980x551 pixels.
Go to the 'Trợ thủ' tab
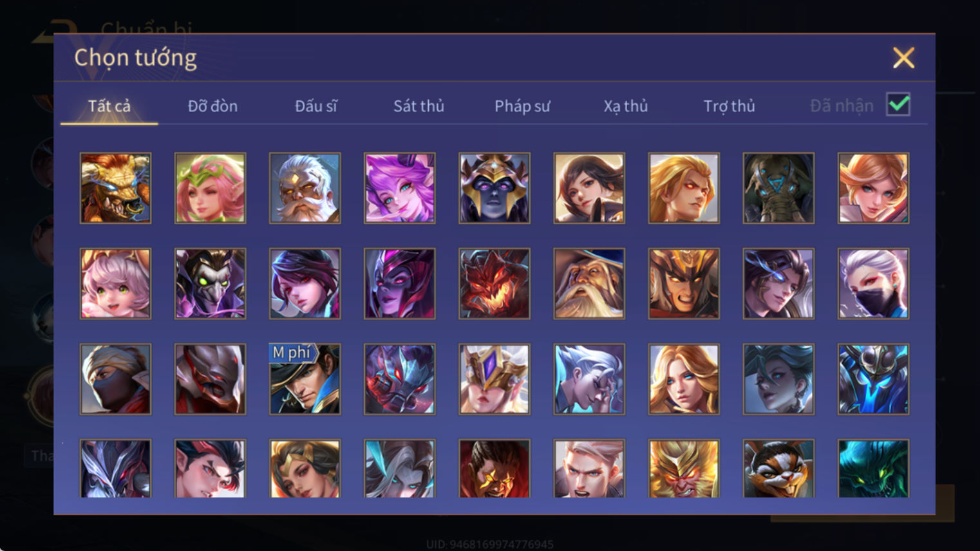tap(729, 106)
